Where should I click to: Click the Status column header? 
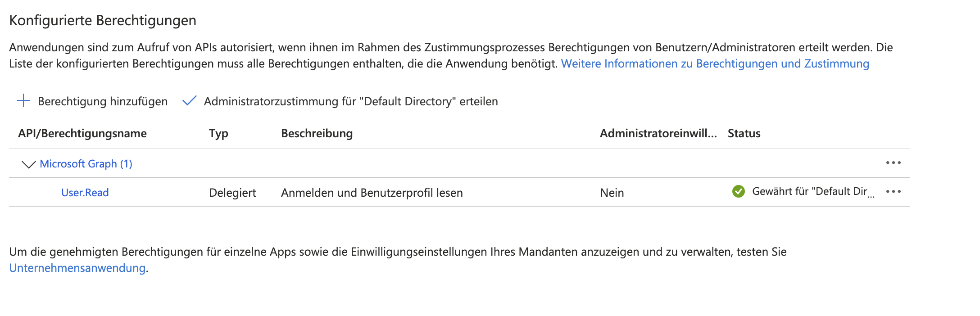(744, 133)
